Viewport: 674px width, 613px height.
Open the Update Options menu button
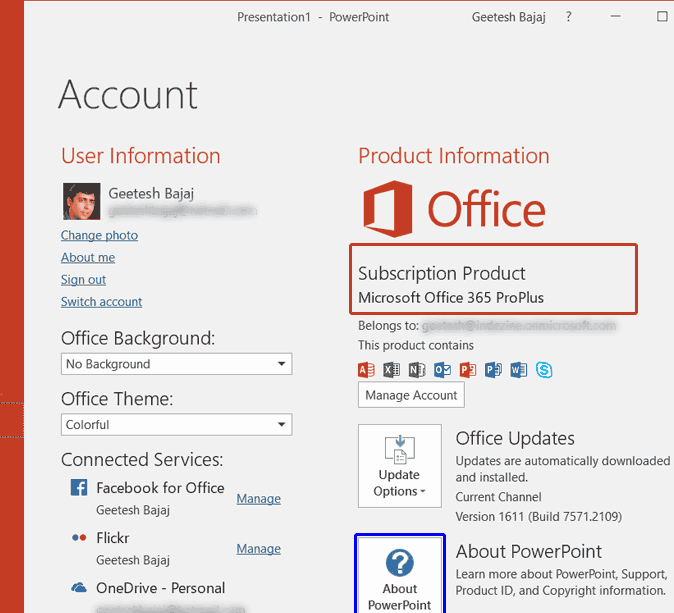point(400,466)
